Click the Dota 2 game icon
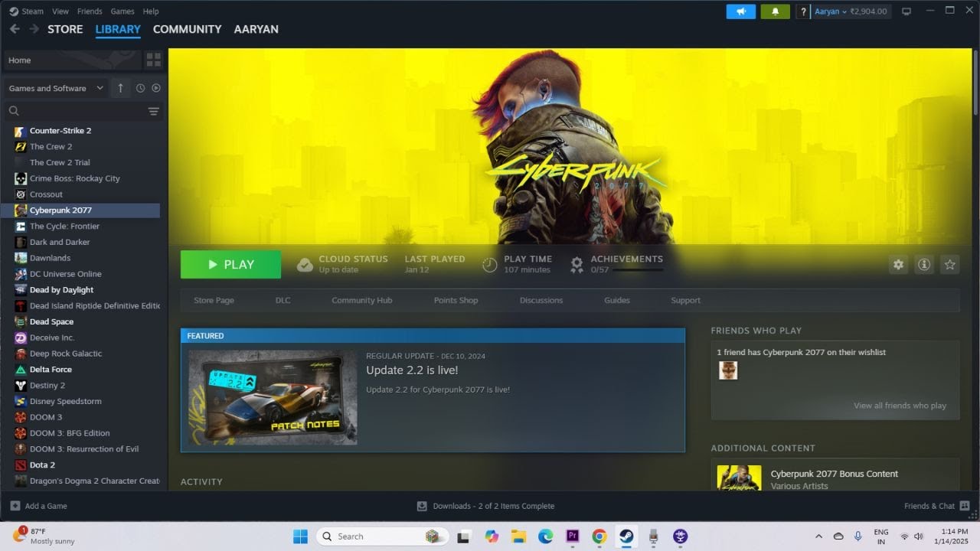This screenshot has height=551, width=980. coord(21,465)
